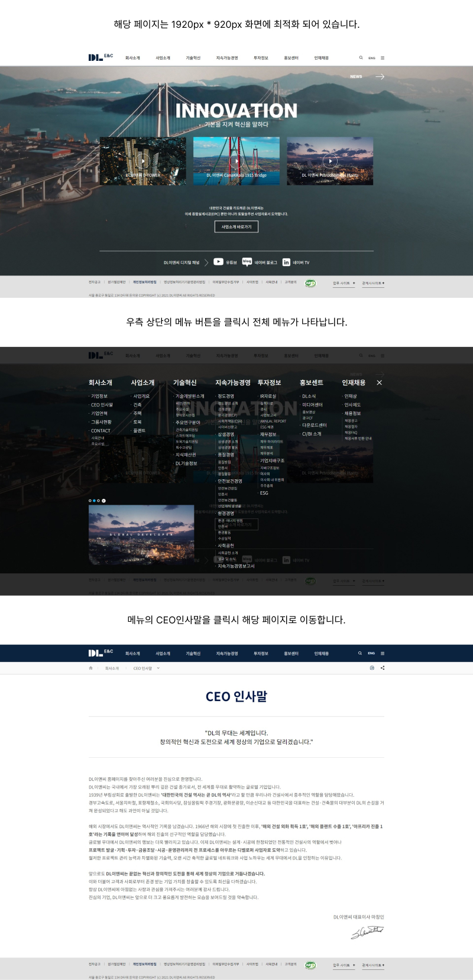473x980 pixels.
Task: Select 지식재산권 in the full menu overlay
Action: point(186,455)
